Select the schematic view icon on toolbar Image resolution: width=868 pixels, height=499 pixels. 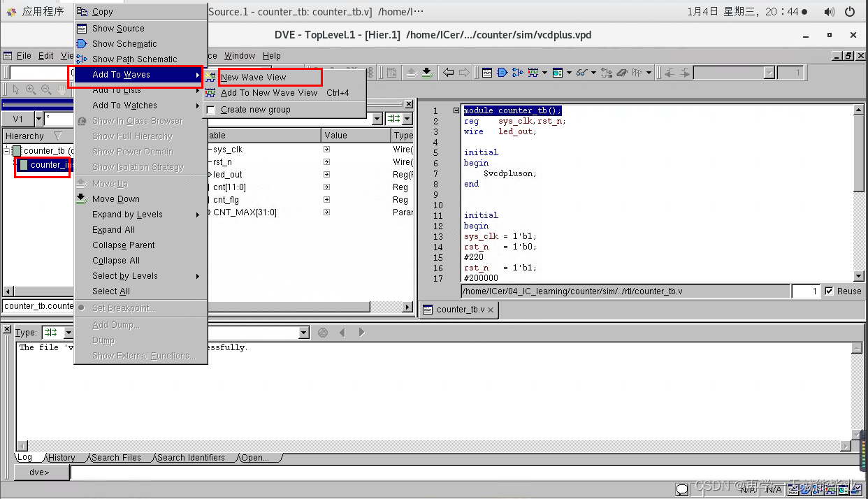click(x=502, y=72)
